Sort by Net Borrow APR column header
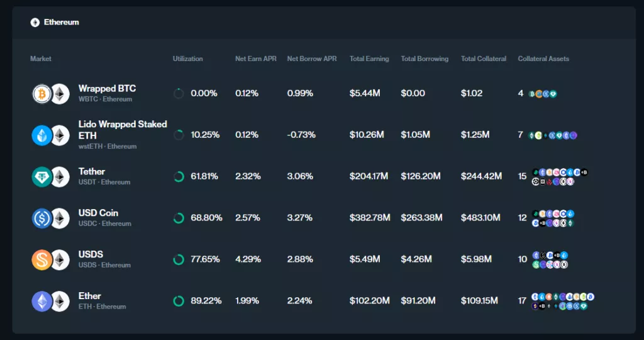This screenshot has width=644, height=340. (x=312, y=59)
